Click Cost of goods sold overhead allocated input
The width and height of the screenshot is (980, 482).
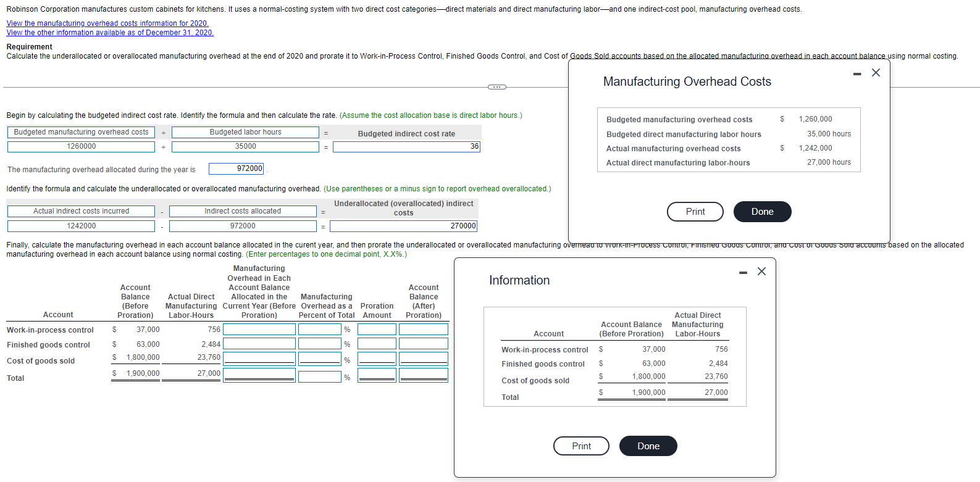pos(259,358)
